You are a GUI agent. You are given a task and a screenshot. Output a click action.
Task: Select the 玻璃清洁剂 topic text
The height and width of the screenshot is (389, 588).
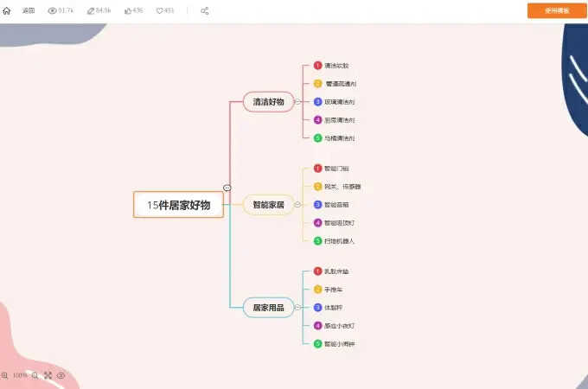[339, 102]
